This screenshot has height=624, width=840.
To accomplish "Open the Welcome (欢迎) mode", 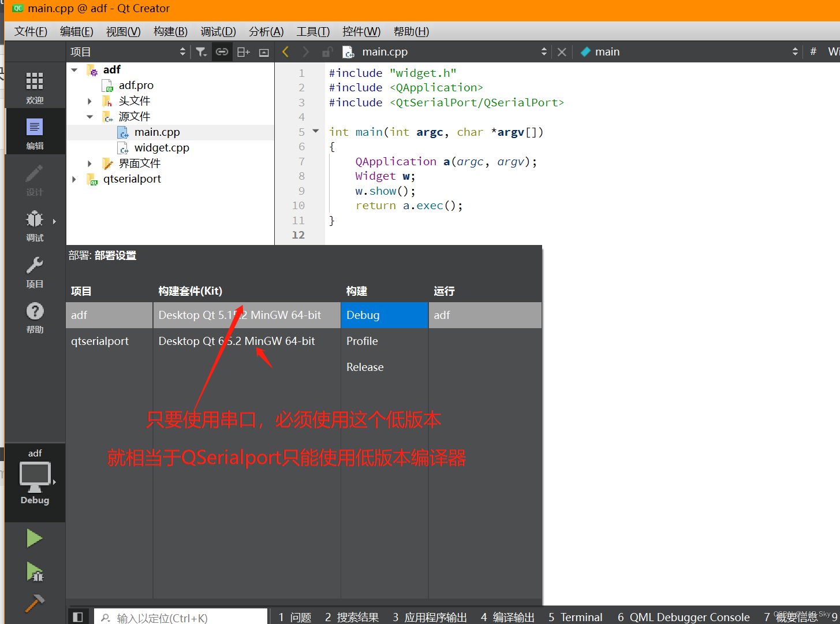I will (35, 87).
